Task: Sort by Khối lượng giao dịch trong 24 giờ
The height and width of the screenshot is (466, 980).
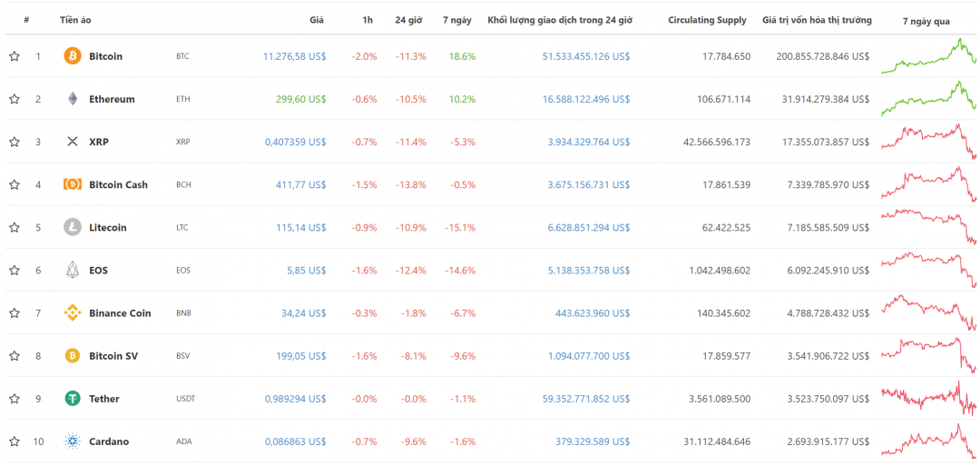Action: click(560, 20)
